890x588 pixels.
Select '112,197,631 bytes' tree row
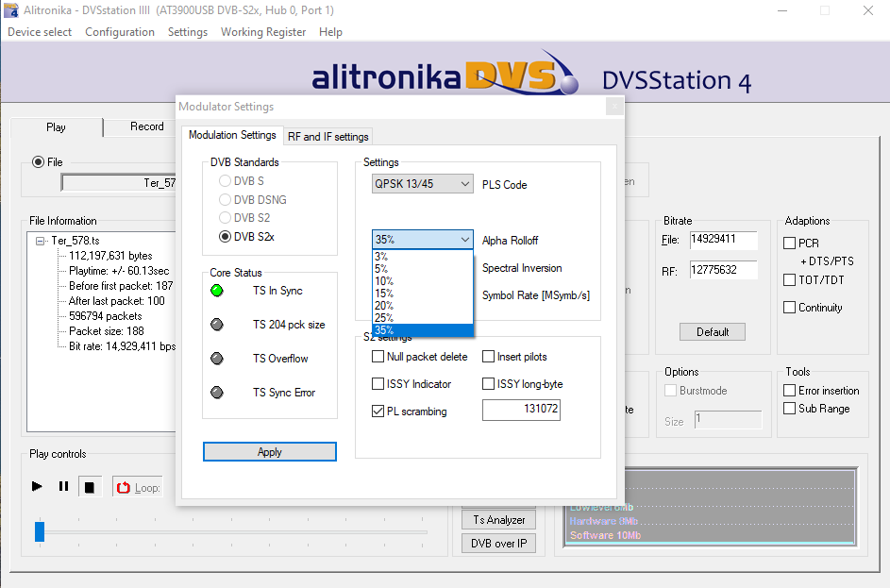tap(110, 256)
